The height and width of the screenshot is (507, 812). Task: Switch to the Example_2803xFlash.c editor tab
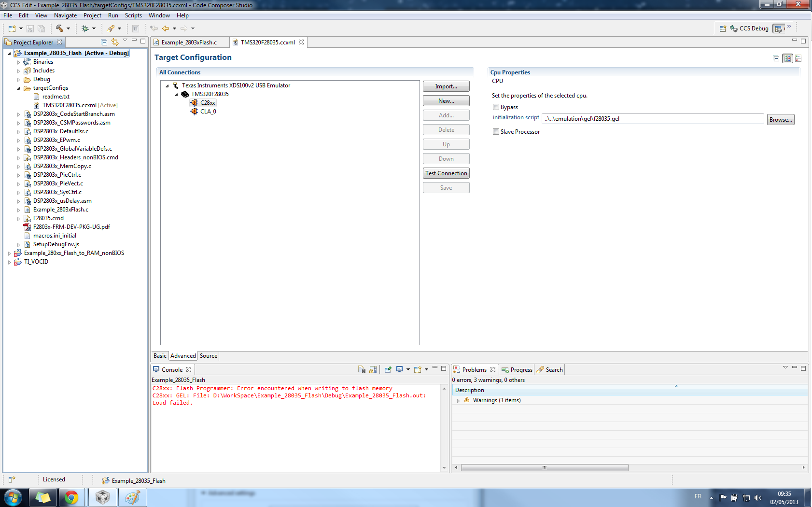click(189, 42)
